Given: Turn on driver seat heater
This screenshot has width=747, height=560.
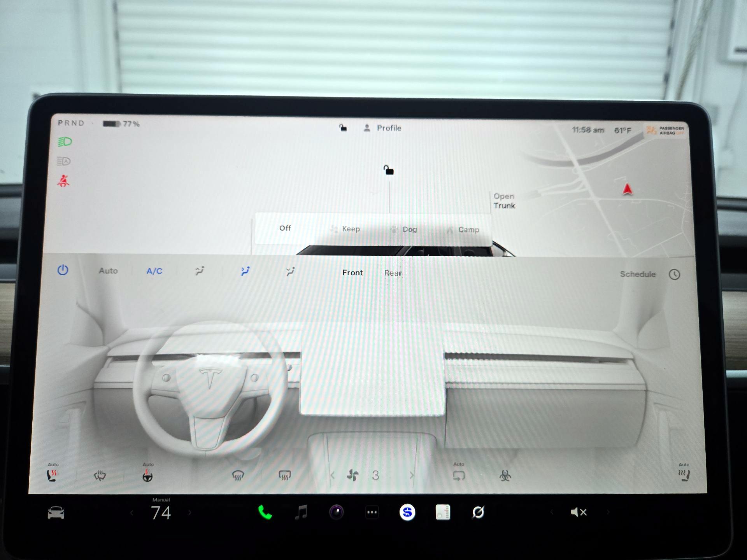Looking at the screenshot, I should (x=52, y=475).
